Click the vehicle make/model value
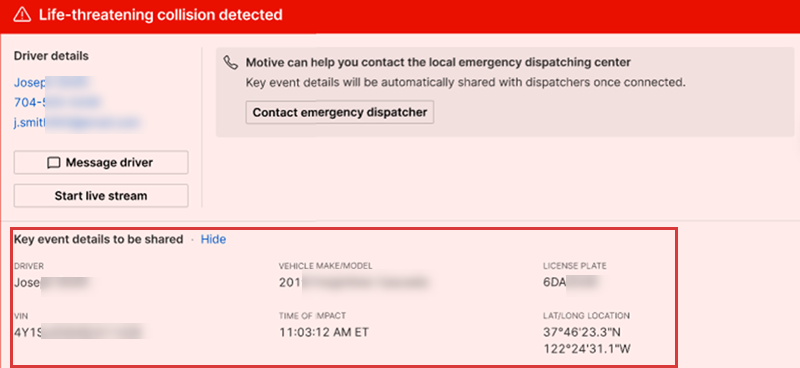Viewport: 800px width, 368px height. coord(353,282)
